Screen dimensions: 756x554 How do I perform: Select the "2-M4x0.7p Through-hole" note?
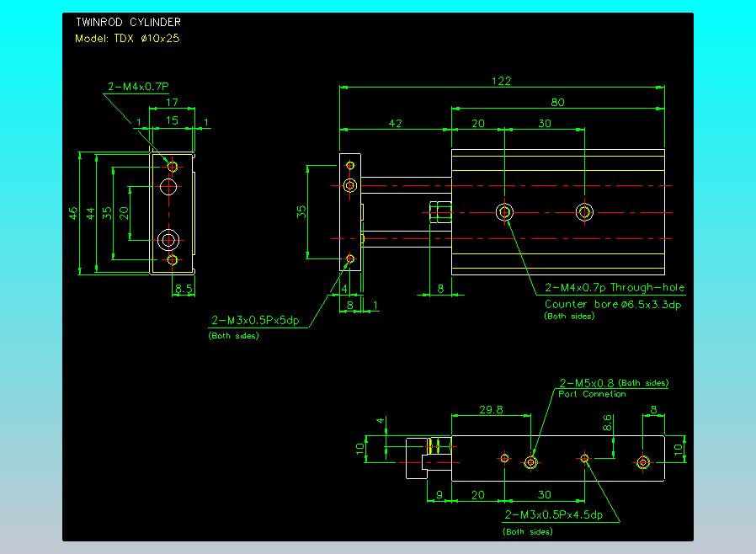tap(615, 288)
